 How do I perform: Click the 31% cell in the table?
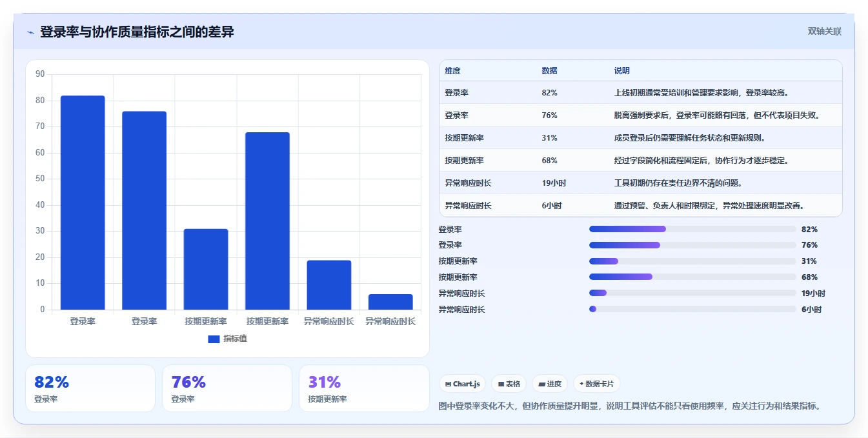550,138
